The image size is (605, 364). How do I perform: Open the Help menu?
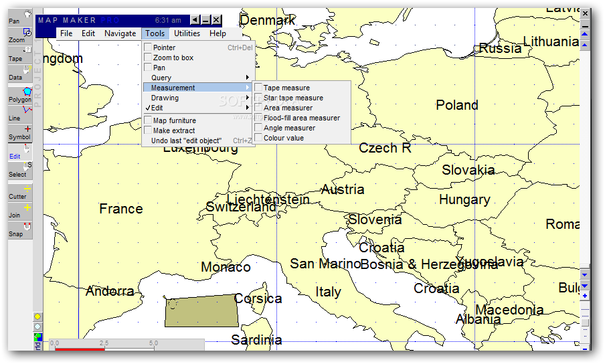point(218,33)
